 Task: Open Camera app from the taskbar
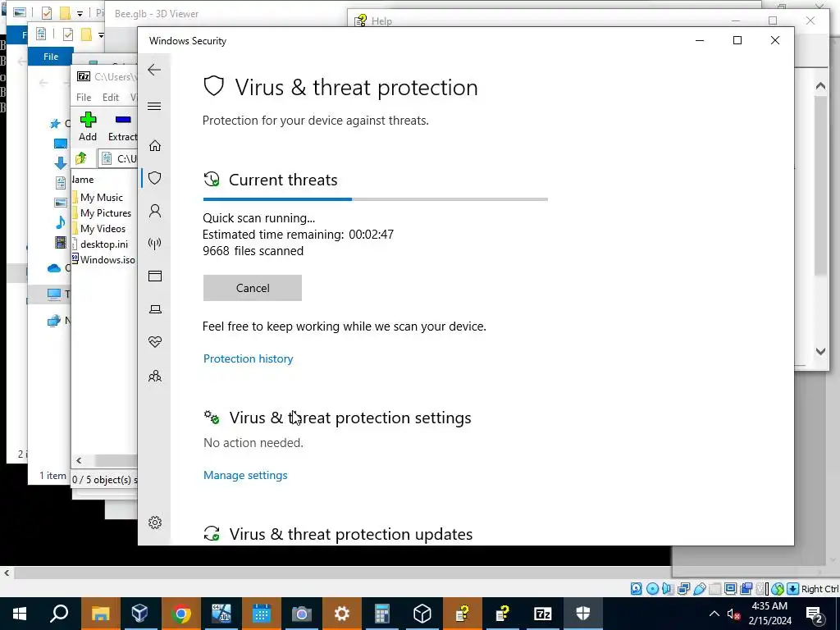click(301, 614)
